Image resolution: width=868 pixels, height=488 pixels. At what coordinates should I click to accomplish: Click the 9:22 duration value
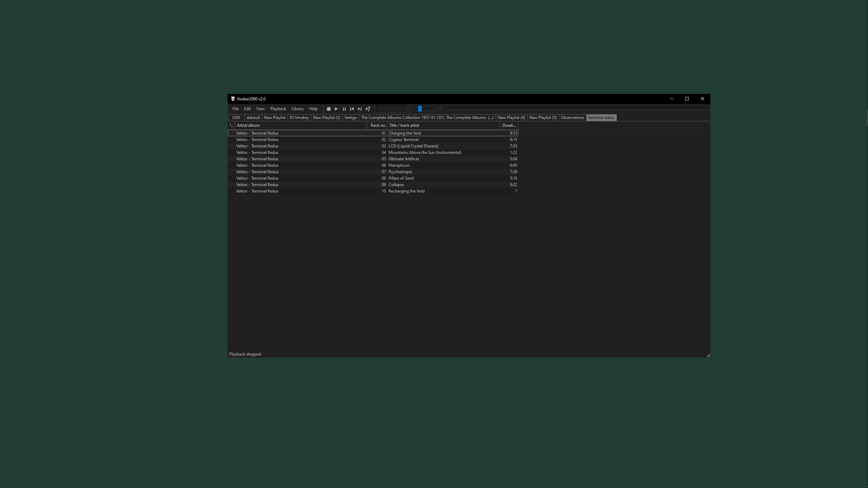point(513,185)
